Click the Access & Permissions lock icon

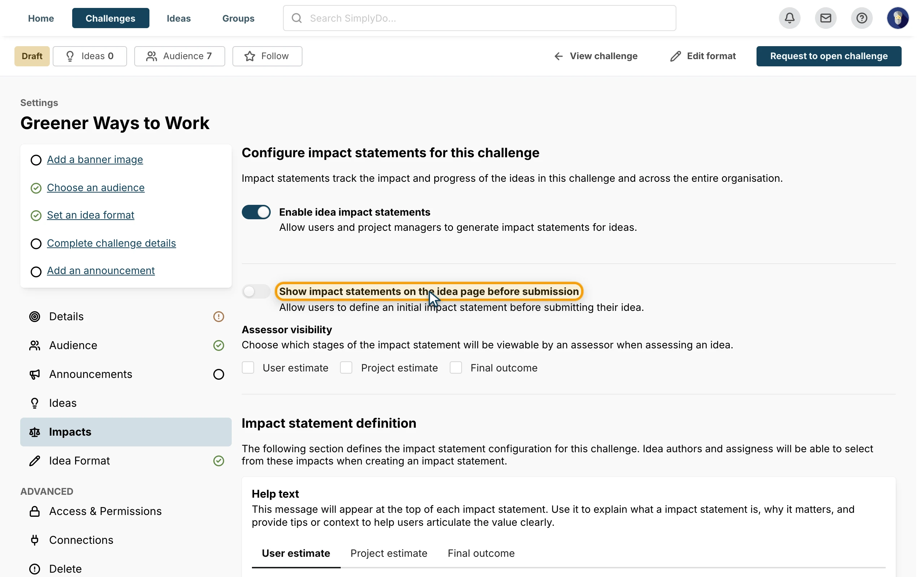tap(35, 511)
